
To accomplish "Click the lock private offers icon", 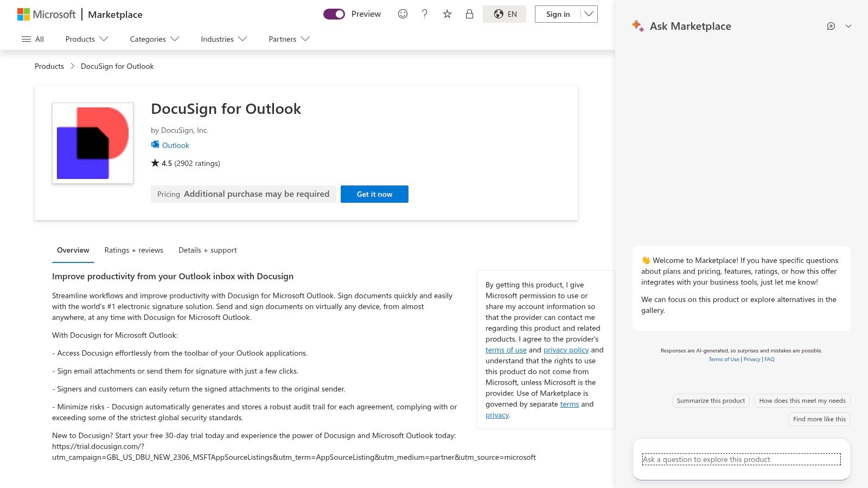I will (x=469, y=14).
